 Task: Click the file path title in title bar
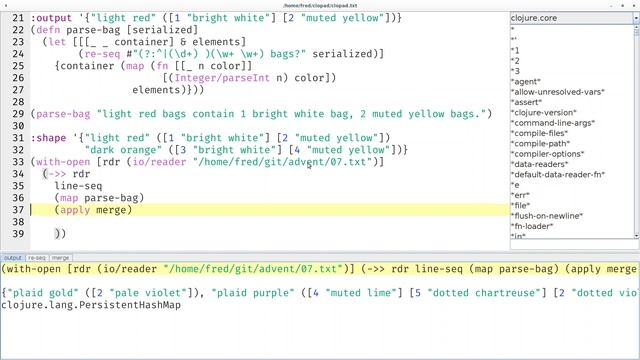[x=320, y=5]
